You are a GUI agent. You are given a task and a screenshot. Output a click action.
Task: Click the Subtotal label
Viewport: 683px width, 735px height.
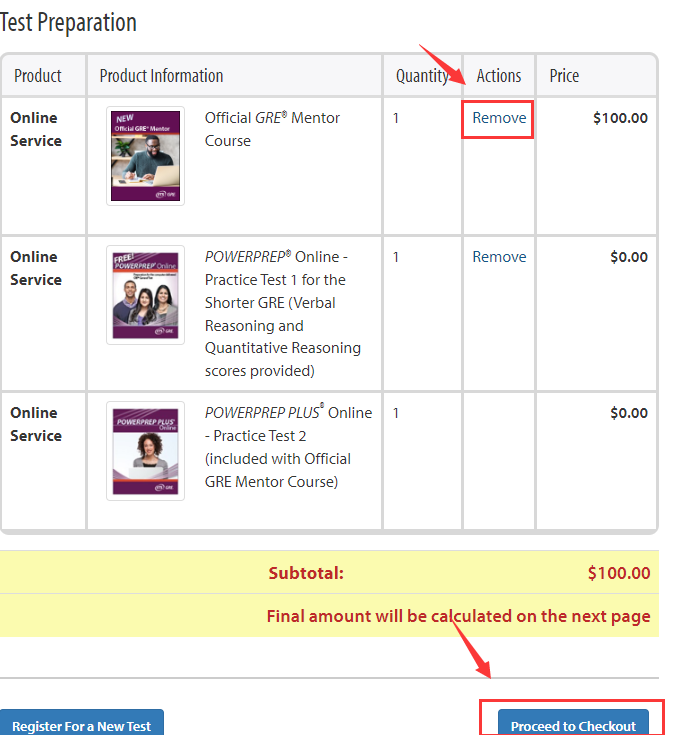pyautogui.click(x=306, y=573)
